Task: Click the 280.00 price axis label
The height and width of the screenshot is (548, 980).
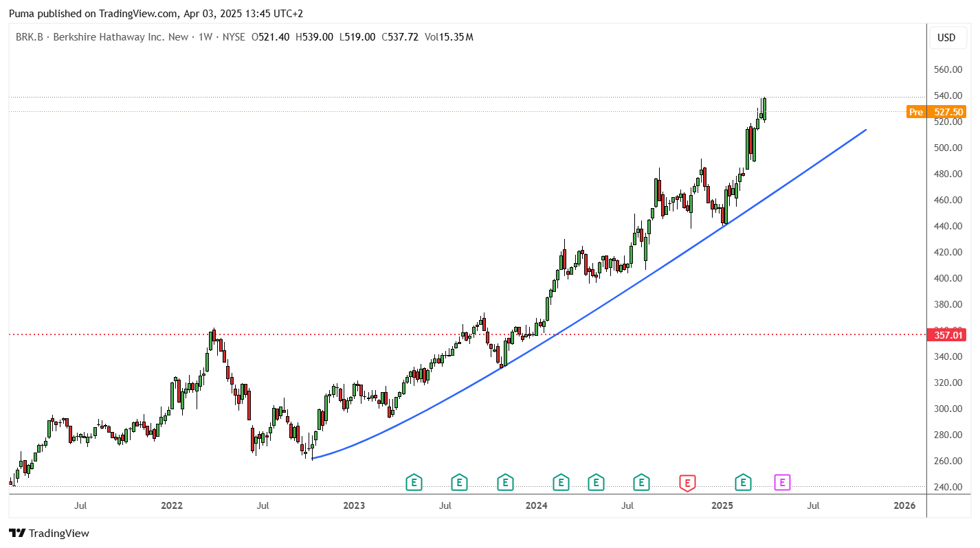Action: click(949, 435)
